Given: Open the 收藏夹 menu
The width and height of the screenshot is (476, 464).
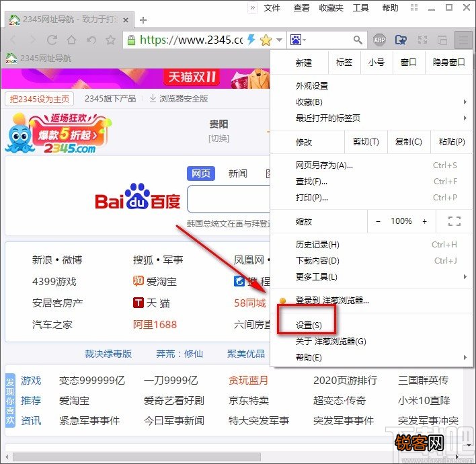Looking at the screenshot, I should point(331,7).
